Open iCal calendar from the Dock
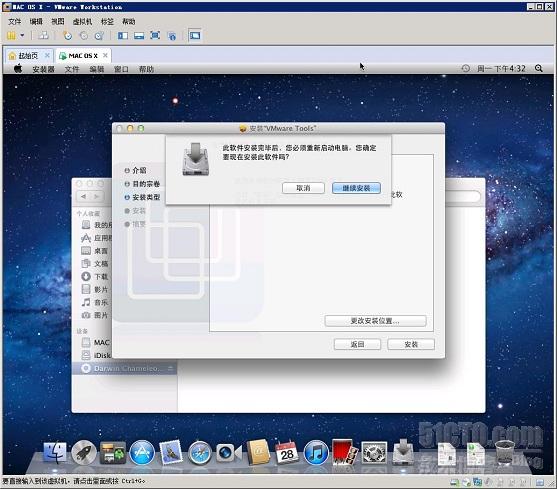Screen dimensions: 557x489 287,452
